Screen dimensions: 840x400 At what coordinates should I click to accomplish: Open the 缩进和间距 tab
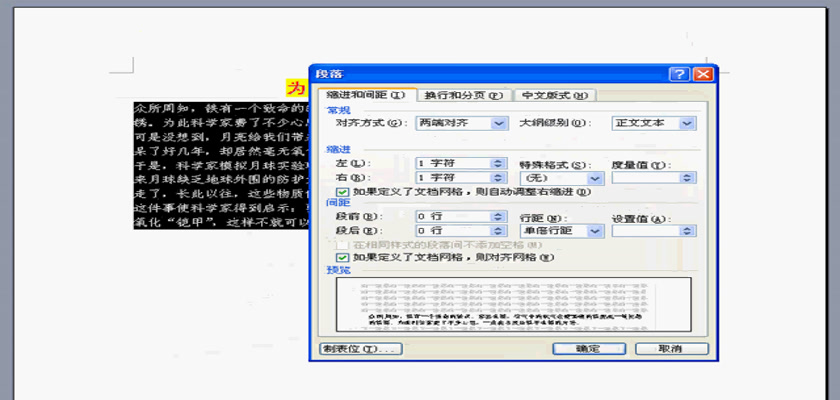[x=366, y=95]
